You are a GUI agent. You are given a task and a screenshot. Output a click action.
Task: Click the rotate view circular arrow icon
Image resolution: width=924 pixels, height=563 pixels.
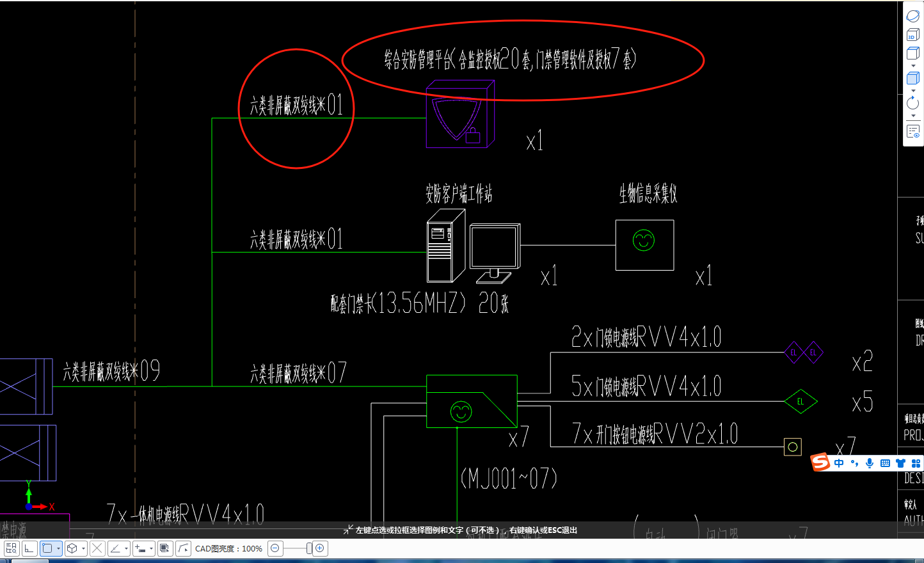(x=913, y=103)
